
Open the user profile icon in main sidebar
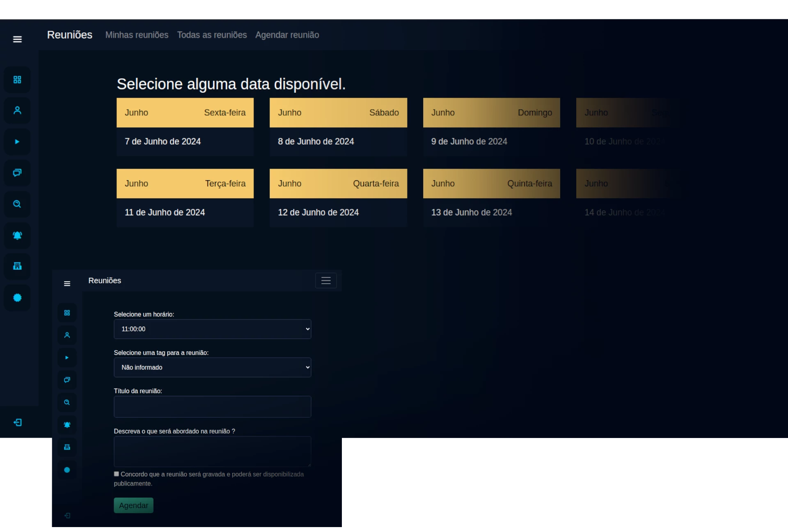[17, 110]
